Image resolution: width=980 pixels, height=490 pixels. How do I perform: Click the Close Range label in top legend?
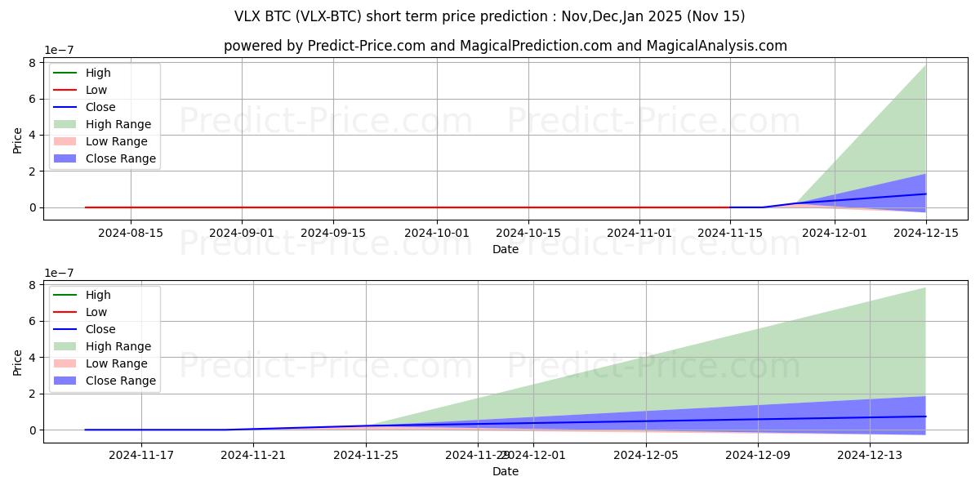point(120,159)
